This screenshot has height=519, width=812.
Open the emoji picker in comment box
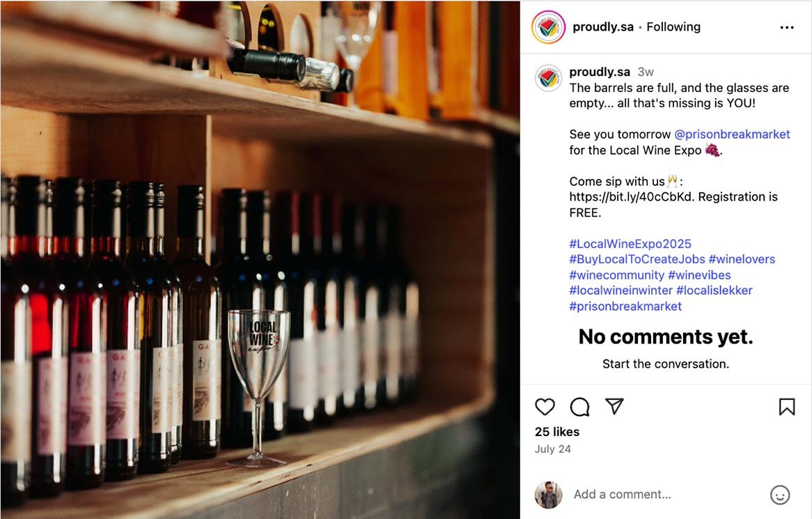coord(780,495)
